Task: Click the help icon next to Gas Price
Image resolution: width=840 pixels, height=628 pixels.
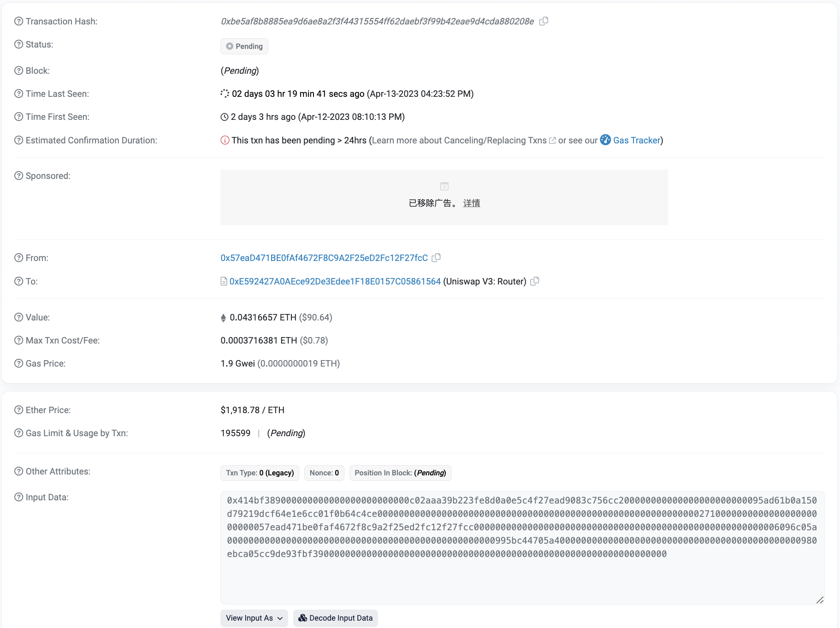Action: (x=18, y=363)
